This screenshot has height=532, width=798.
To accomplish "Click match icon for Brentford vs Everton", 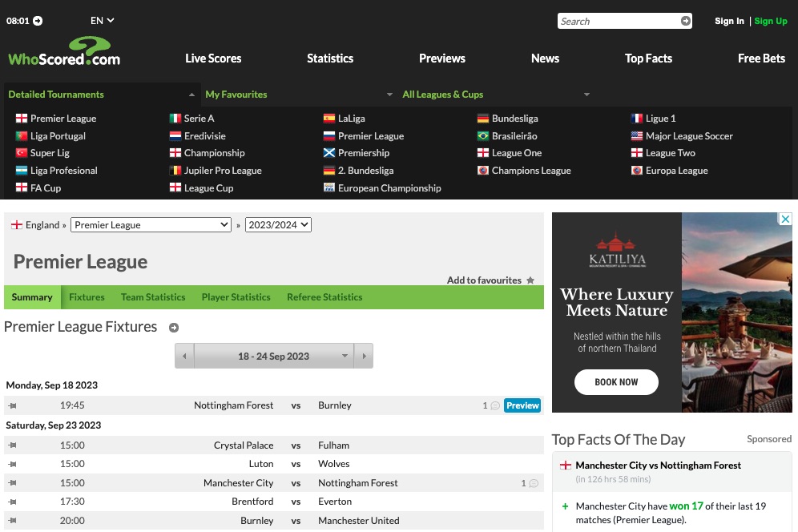I will (x=12, y=502).
